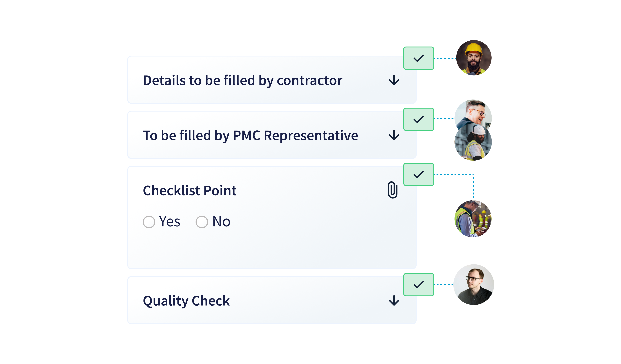The width and height of the screenshot is (621, 364).
Task: Click the Yes option label
Action: click(x=170, y=222)
